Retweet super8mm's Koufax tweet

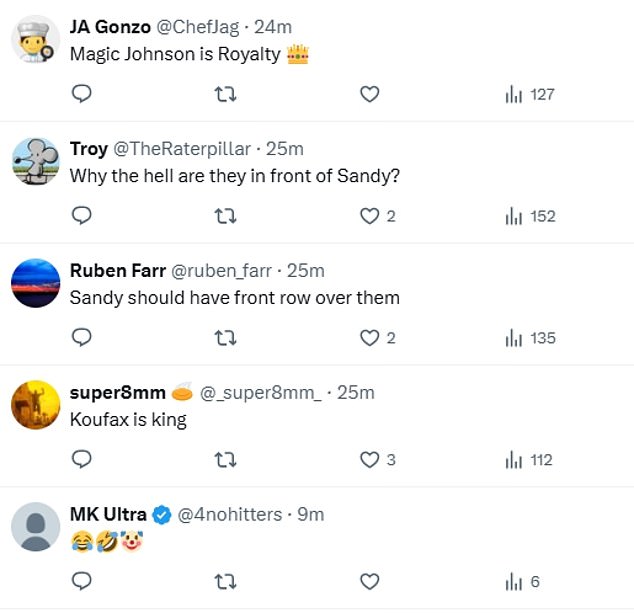pyautogui.click(x=226, y=460)
